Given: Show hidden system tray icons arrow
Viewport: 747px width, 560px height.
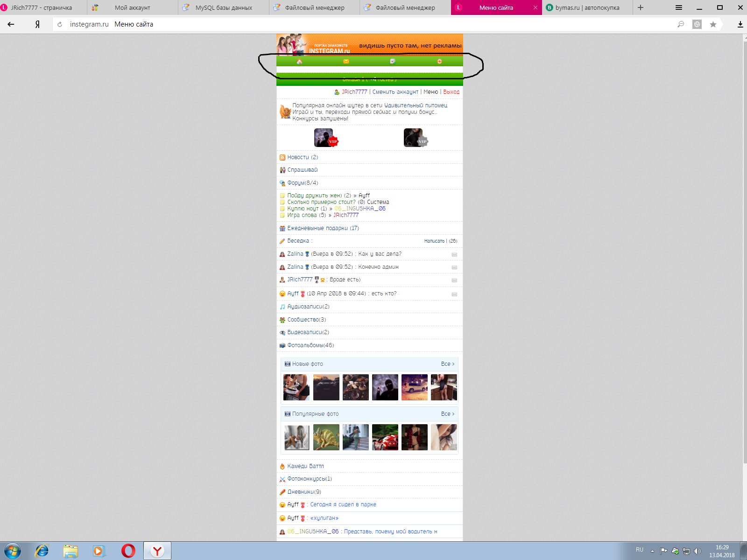Looking at the screenshot, I should (x=652, y=551).
